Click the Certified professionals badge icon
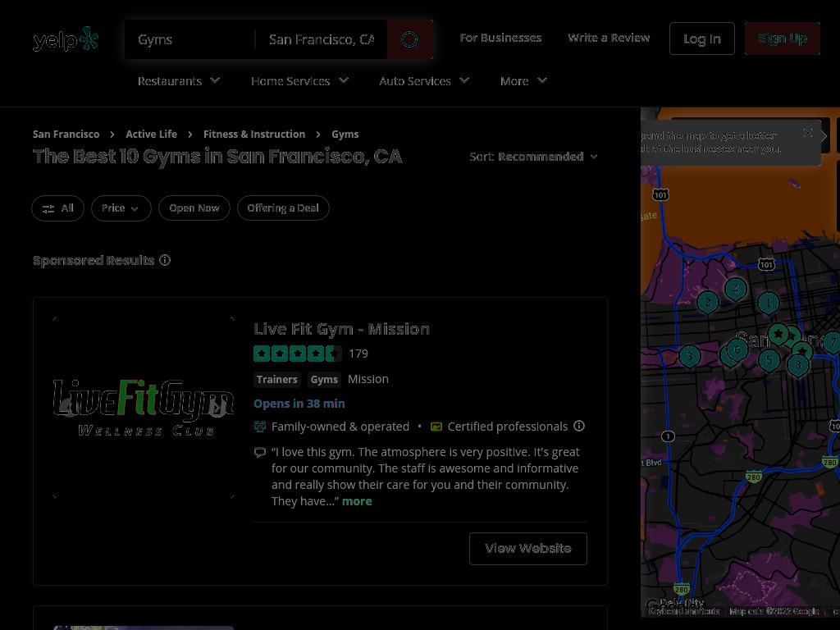Image resolution: width=840 pixels, height=630 pixels. click(436, 427)
